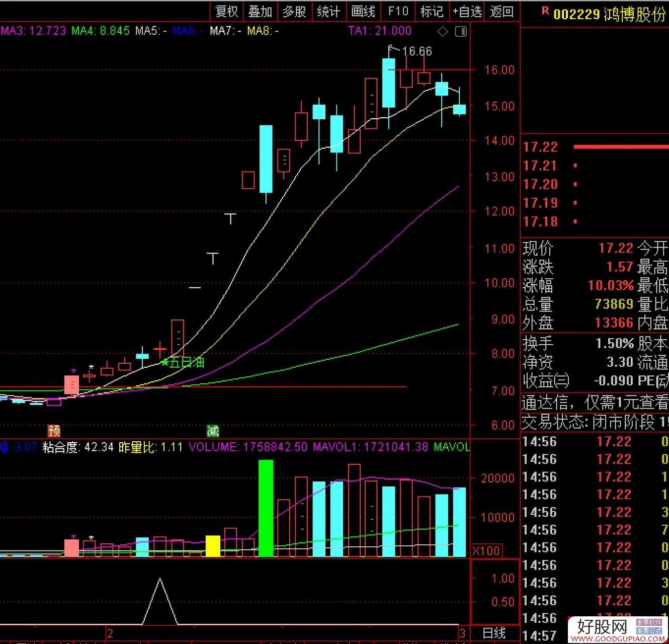
Task: Click the 净资 3.30 value
Action: (x=620, y=362)
